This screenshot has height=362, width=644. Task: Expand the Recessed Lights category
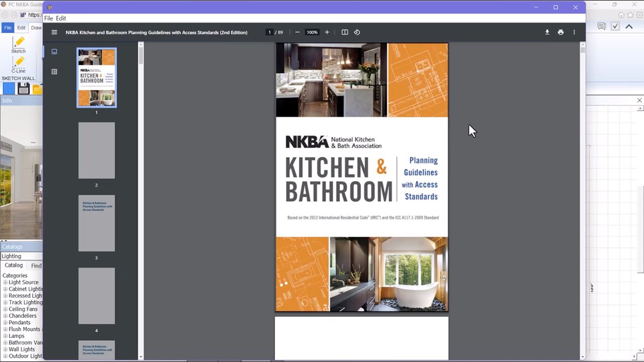pos(6,296)
